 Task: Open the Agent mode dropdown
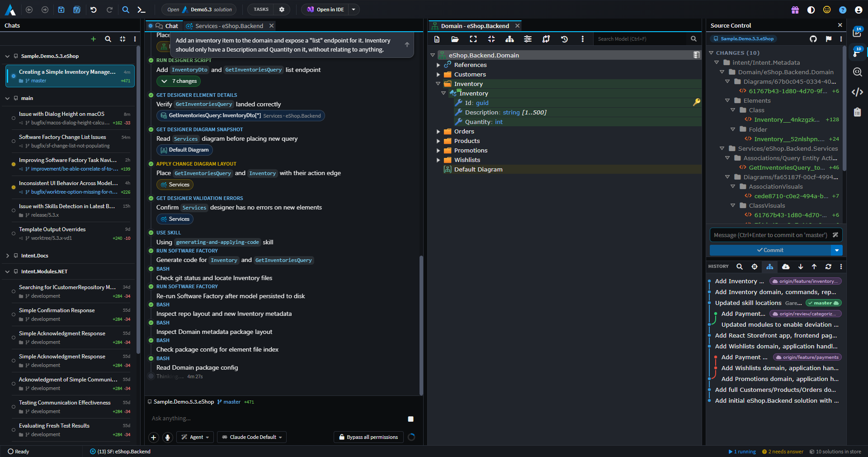pos(195,437)
